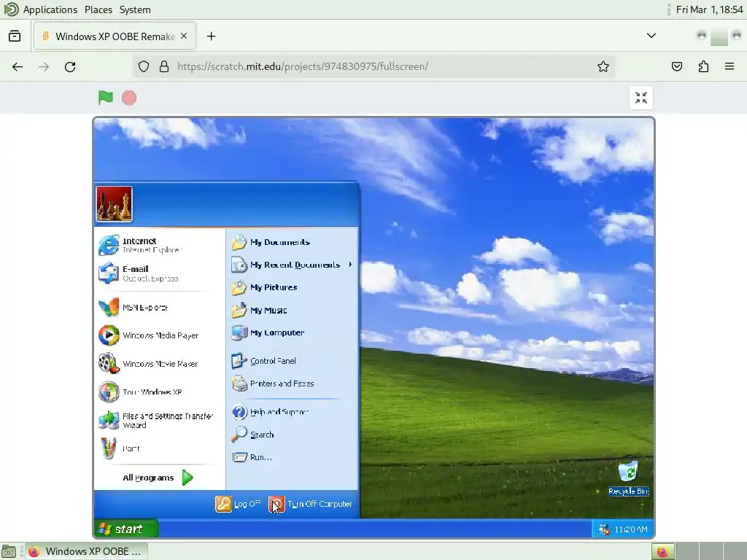Screen dimensions: 747x560
Task: Open Help and Support icon
Action: pyautogui.click(x=239, y=412)
